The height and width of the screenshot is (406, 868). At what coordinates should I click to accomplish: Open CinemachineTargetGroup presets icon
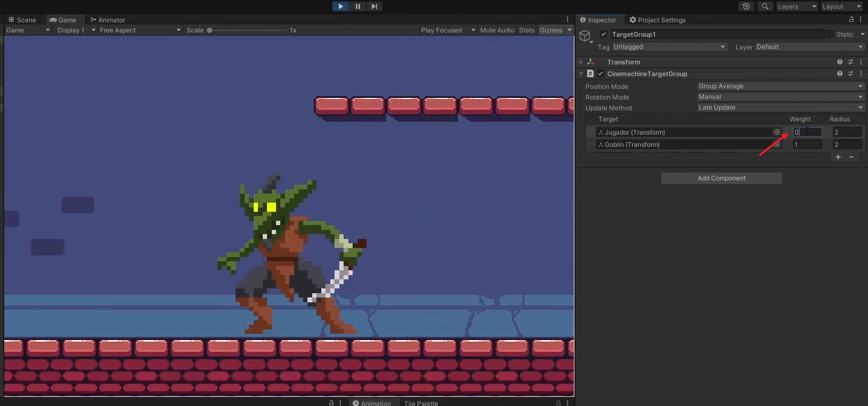coord(850,73)
